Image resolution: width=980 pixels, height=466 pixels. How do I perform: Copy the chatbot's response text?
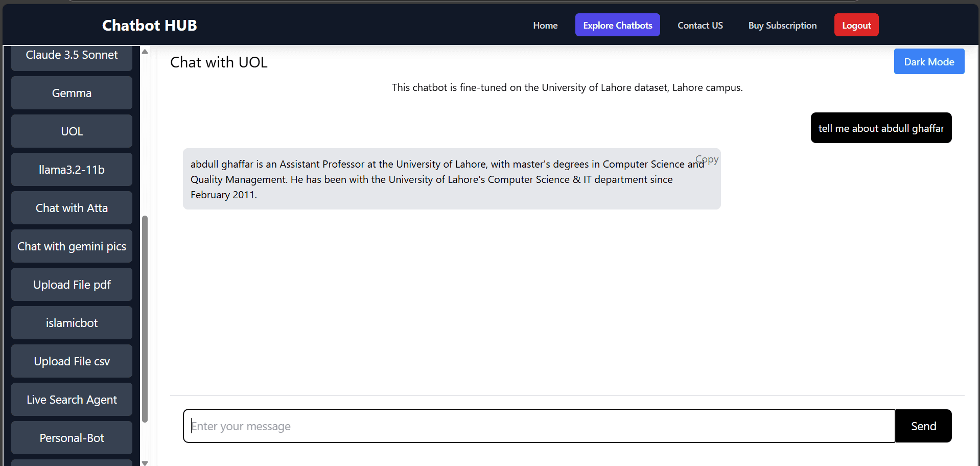click(707, 159)
